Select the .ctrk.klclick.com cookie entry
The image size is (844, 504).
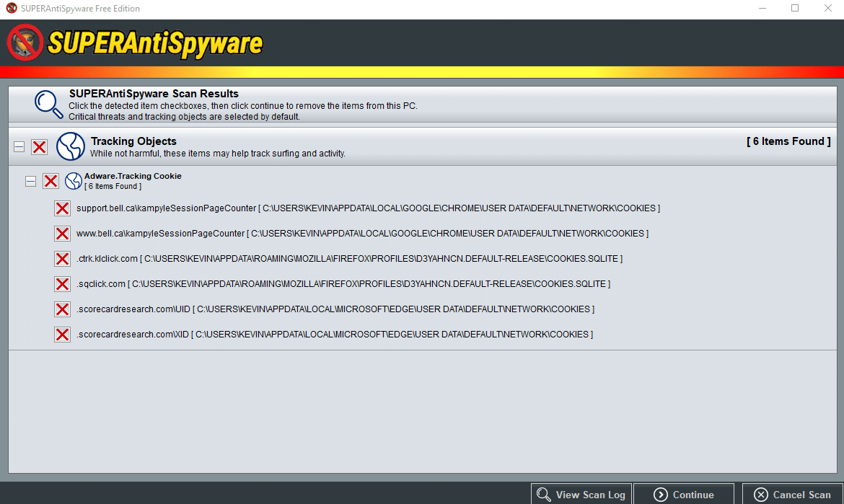point(349,259)
